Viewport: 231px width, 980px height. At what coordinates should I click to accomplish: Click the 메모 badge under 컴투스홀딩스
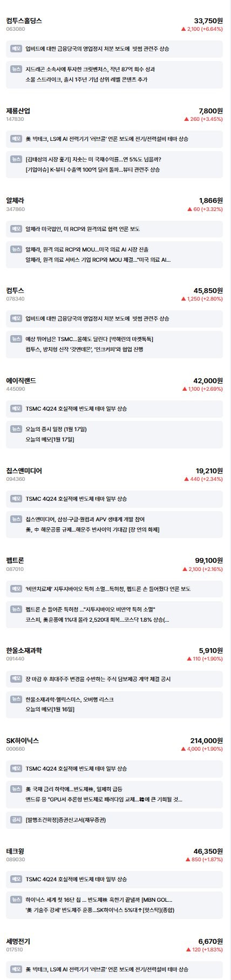[x=16, y=49]
